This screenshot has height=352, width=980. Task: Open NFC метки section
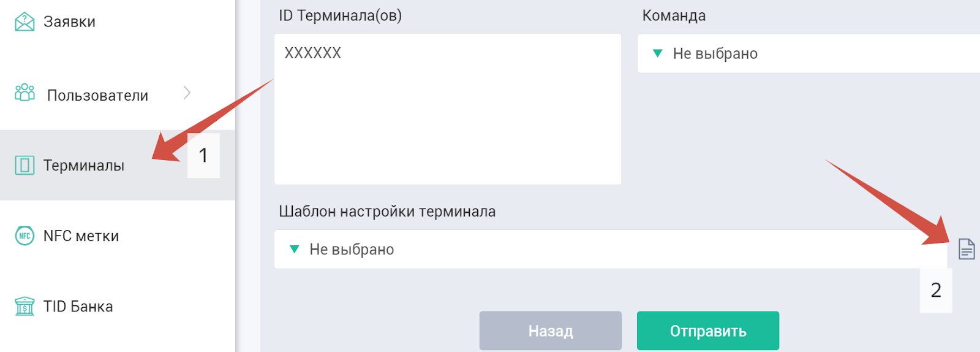coord(118,235)
